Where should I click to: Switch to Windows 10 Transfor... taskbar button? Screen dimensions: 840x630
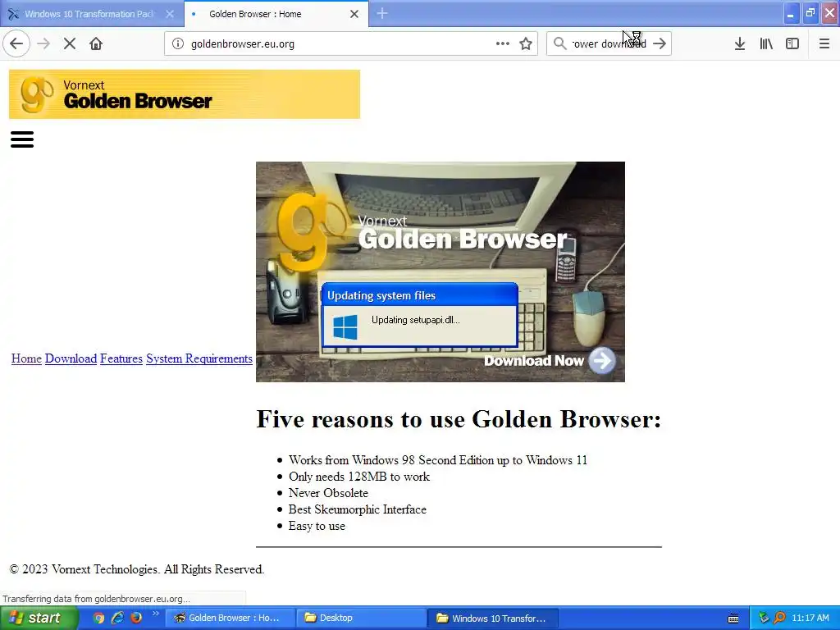click(x=493, y=619)
